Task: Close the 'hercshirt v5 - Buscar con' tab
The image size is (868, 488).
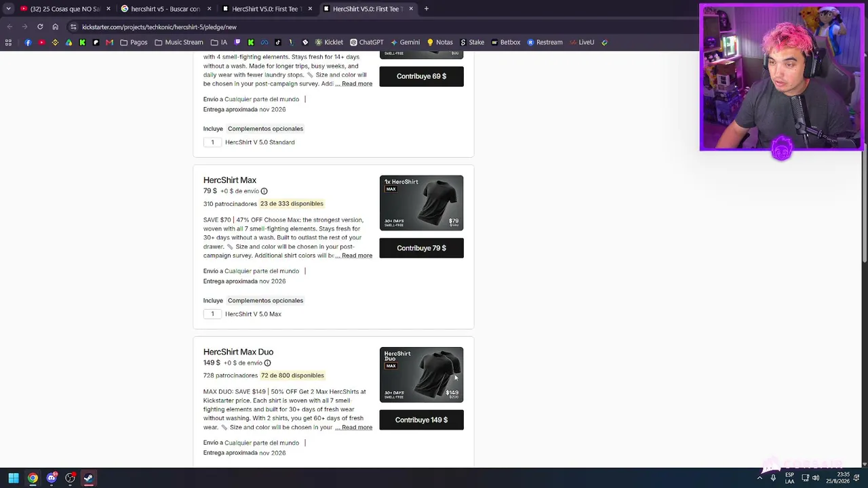Action: [x=209, y=9]
